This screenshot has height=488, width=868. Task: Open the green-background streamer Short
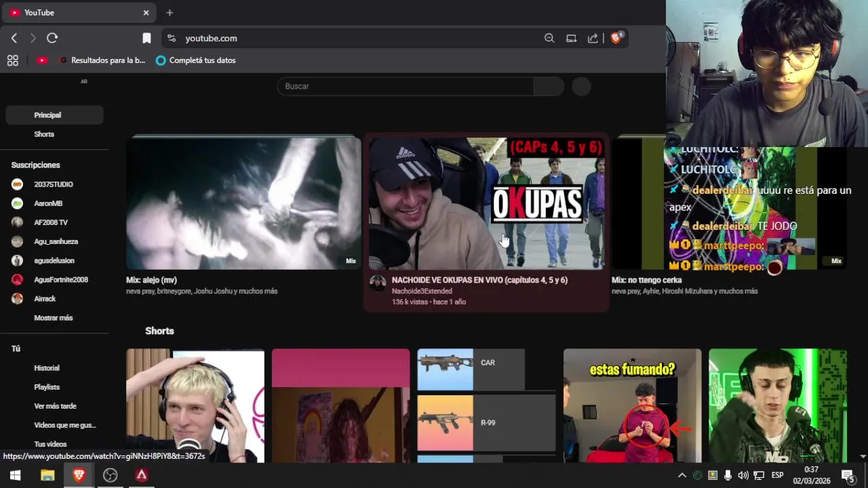778,405
